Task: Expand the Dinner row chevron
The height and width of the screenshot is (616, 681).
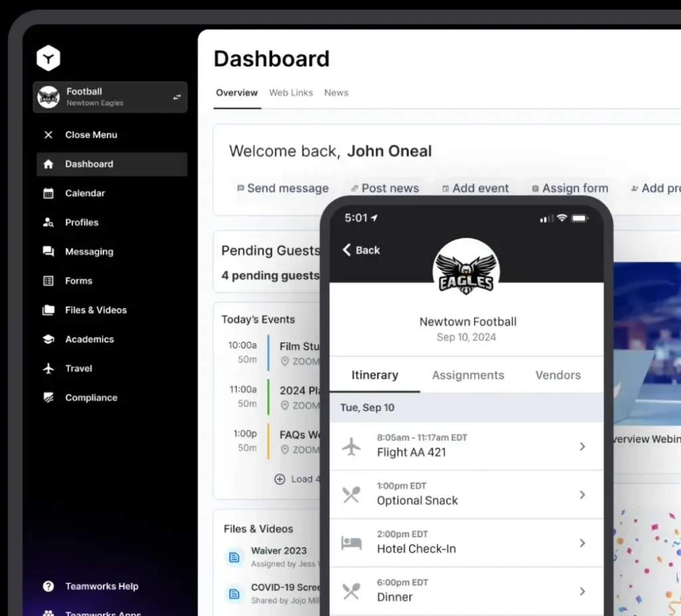Action: [x=583, y=591]
